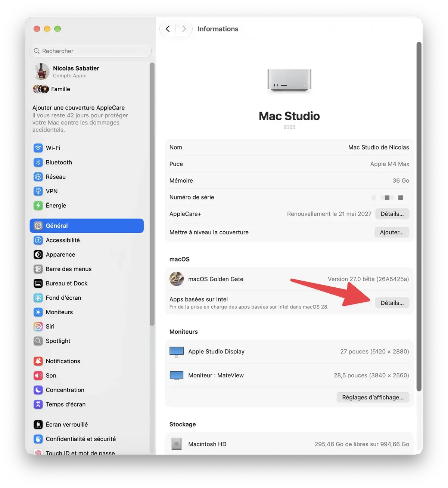Go back with the left chevron
448x488 pixels.
pyautogui.click(x=168, y=29)
